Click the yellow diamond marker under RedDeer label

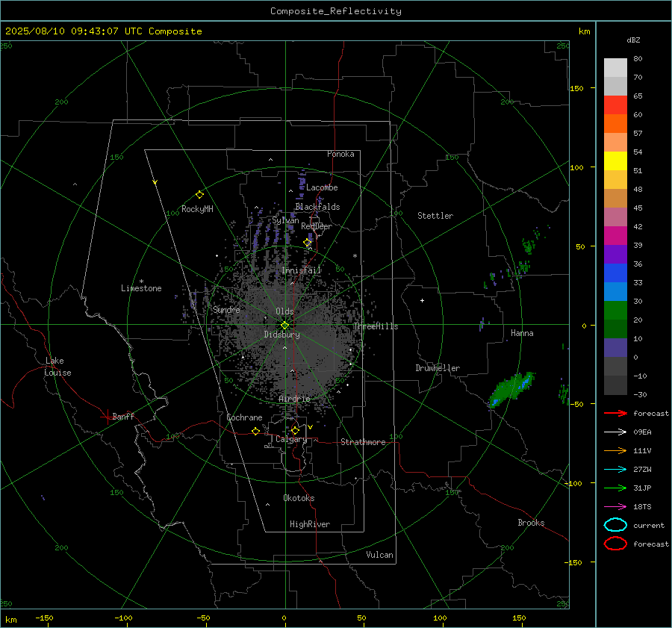[308, 243]
